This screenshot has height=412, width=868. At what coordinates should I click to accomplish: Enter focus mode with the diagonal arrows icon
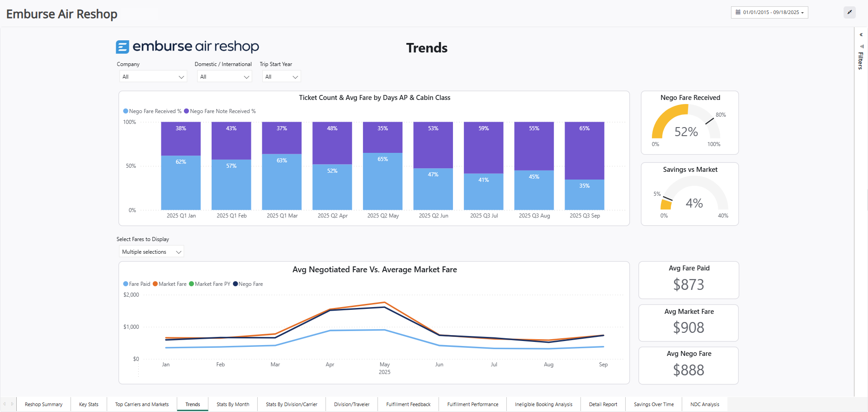[x=849, y=12]
